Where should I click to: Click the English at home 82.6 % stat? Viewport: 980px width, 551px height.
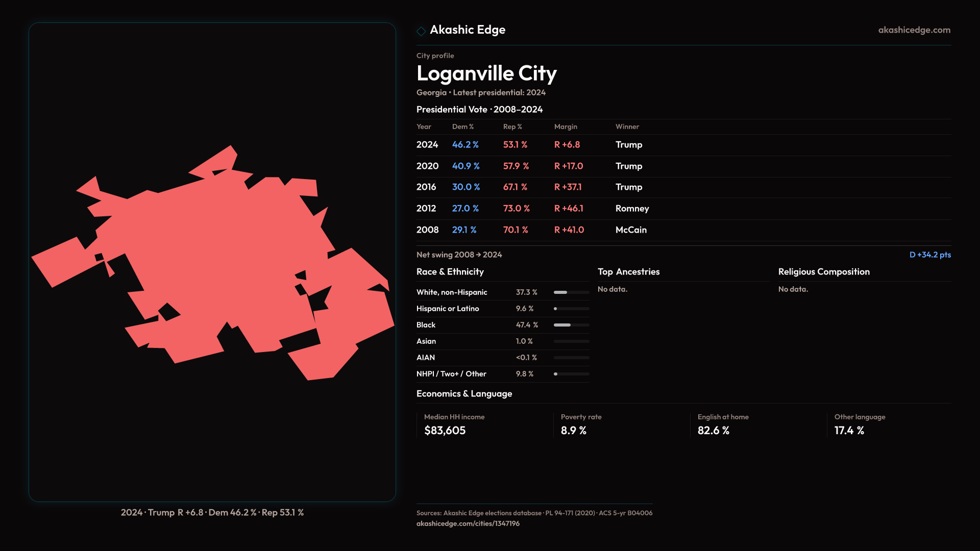click(713, 431)
